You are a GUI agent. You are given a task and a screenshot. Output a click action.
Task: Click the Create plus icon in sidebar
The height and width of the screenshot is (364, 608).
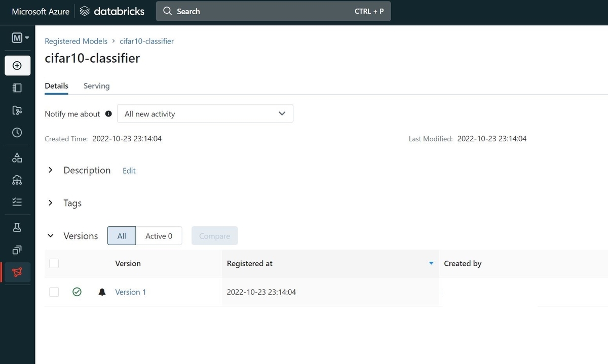17,66
